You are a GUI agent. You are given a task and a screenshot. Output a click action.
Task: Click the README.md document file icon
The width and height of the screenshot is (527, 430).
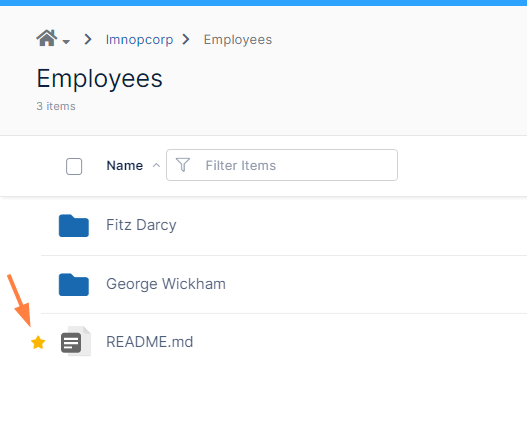[76, 341]
